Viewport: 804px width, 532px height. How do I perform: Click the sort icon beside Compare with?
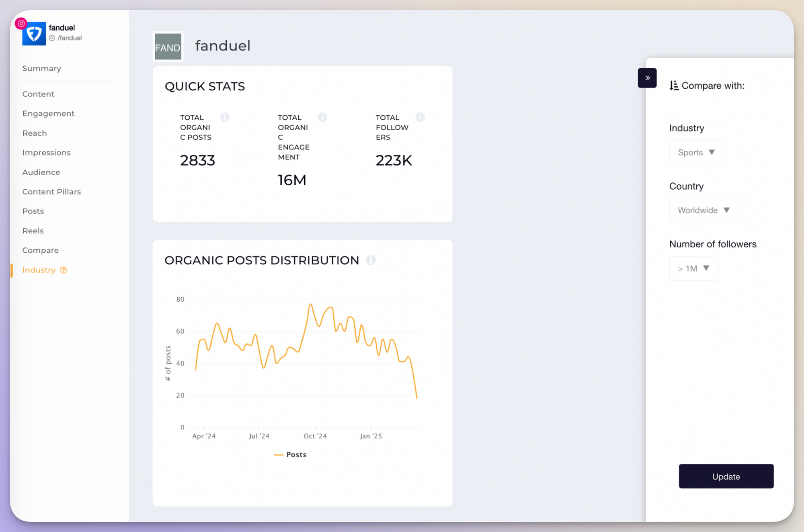pos(674,86)
